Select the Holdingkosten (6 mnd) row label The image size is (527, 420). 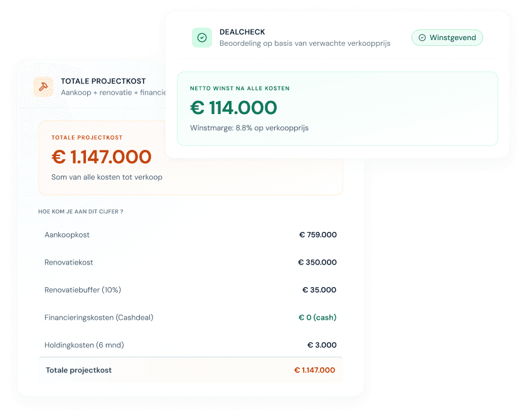pyautogui.click(x=84, y=345)
